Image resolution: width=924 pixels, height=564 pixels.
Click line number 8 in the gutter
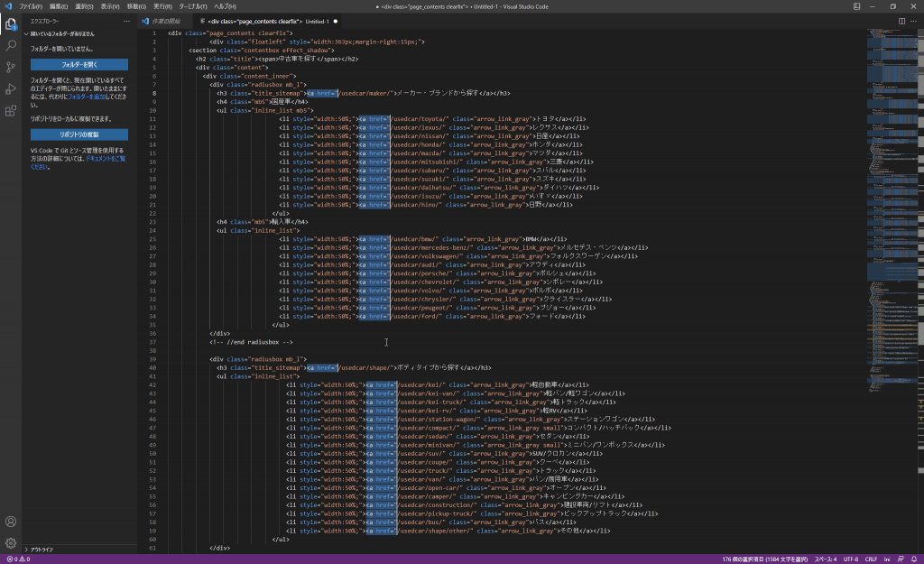click(x=154, y=93)
